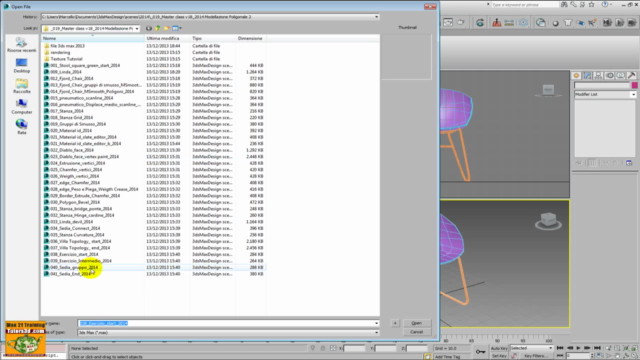640x360 pixels.
Task: Open the Display tab in command panel
Action: pyautogui.click(x=620, y=76)
